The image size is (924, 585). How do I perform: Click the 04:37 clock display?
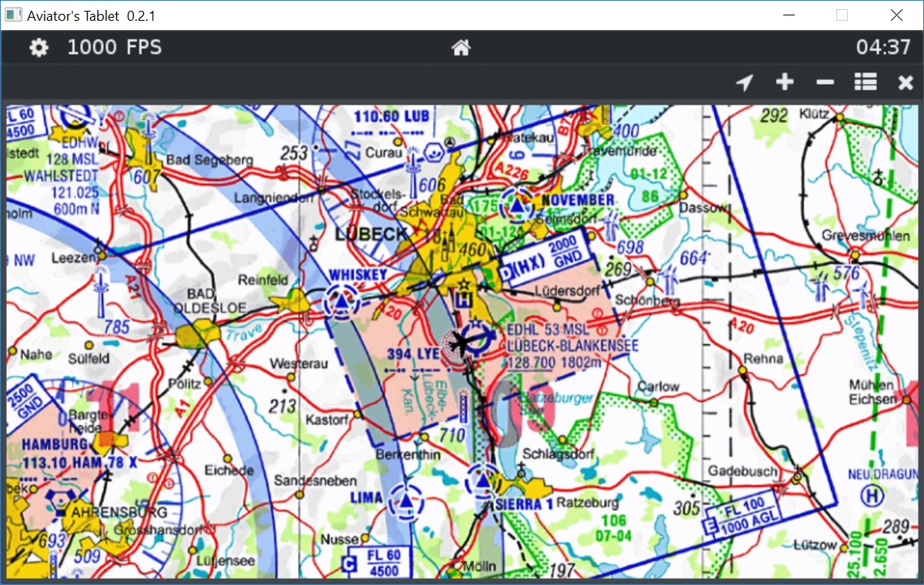click(x=882, y=48)
